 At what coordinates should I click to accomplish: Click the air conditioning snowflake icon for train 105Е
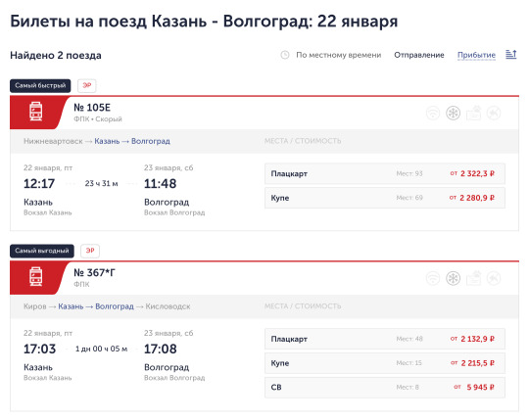(454, 113)
